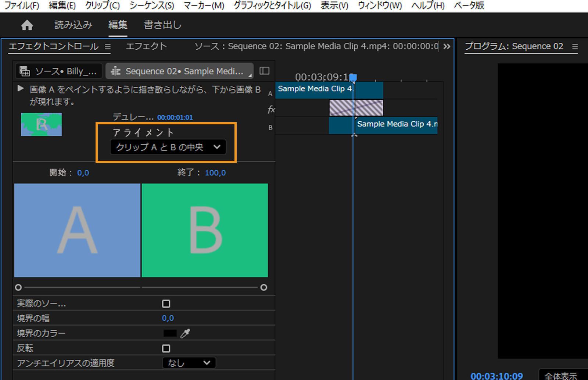Click the アンチエイリアスの適用度 label
Viewport: 588px width, 380px height.
(x=66, y=363)
